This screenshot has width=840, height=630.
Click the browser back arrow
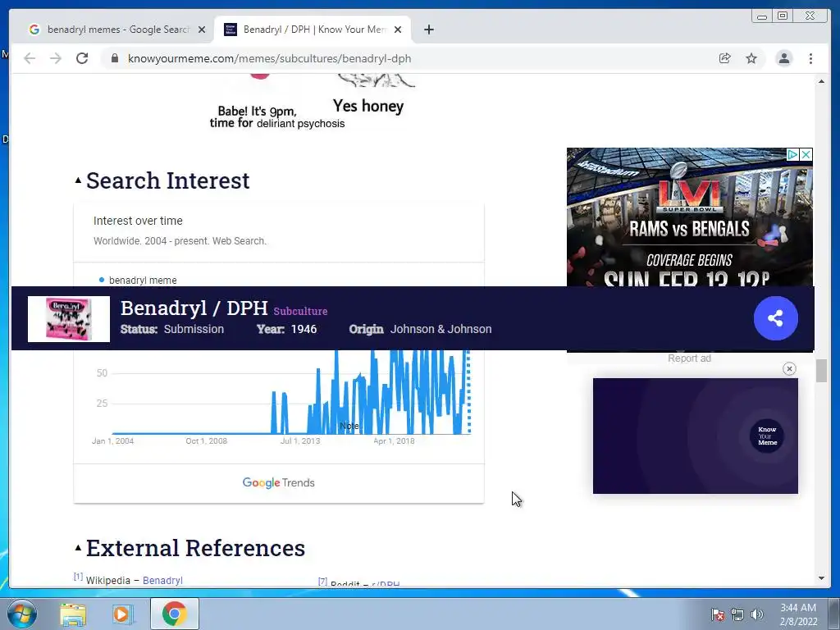pyautogui.click(x=30, y=58)
